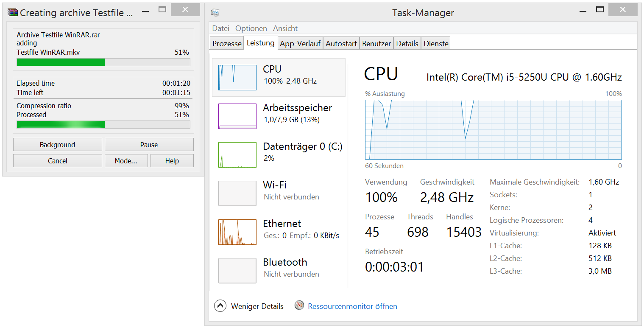Open the Datei menu
Screen dimensions: 644x328
(220, 28)
